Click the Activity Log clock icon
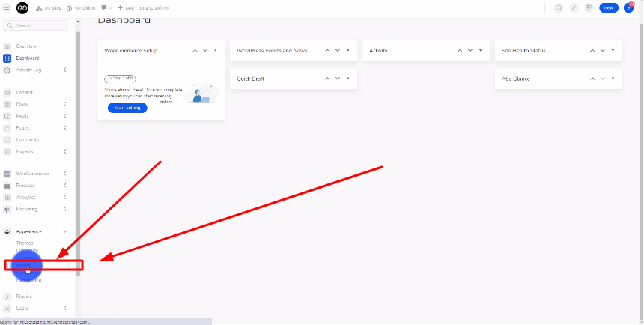The height and width of the screenshot is (325, 644). [7, 70]
